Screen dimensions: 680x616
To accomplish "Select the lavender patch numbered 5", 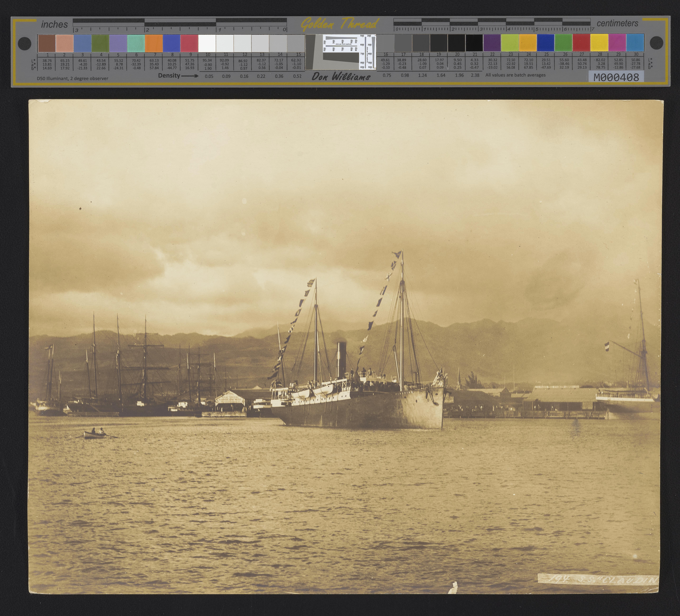I will pos(118,44).
